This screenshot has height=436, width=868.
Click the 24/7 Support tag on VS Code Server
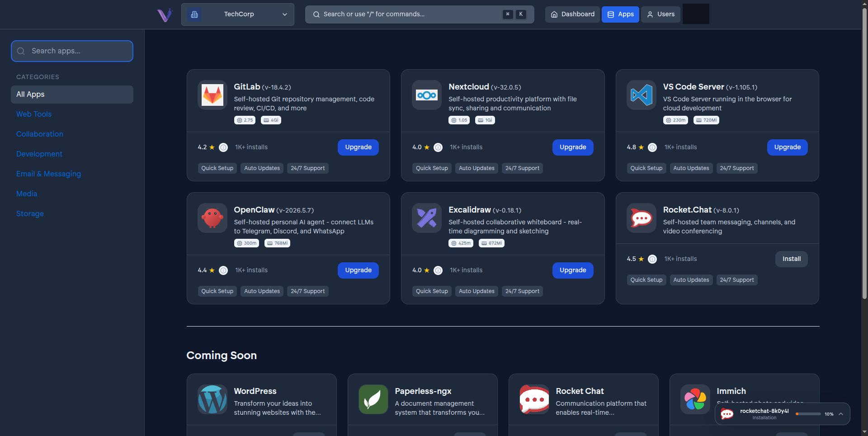tap(737, 168)
